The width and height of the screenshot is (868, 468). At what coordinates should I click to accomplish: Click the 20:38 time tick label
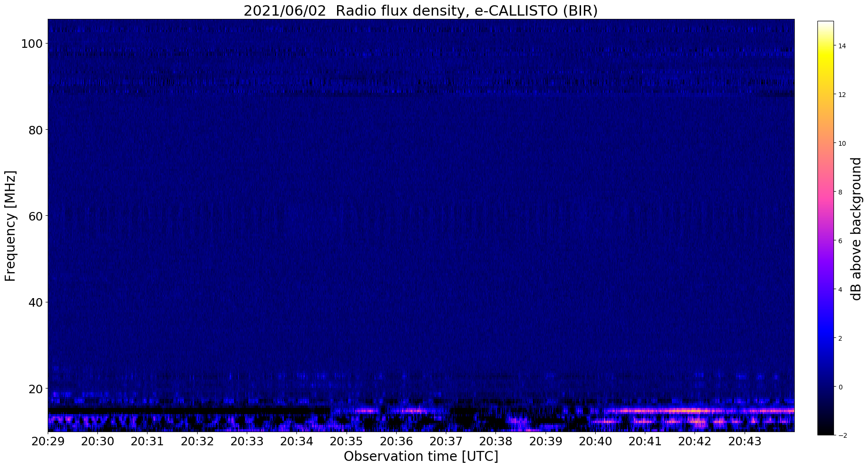point(495,442)
